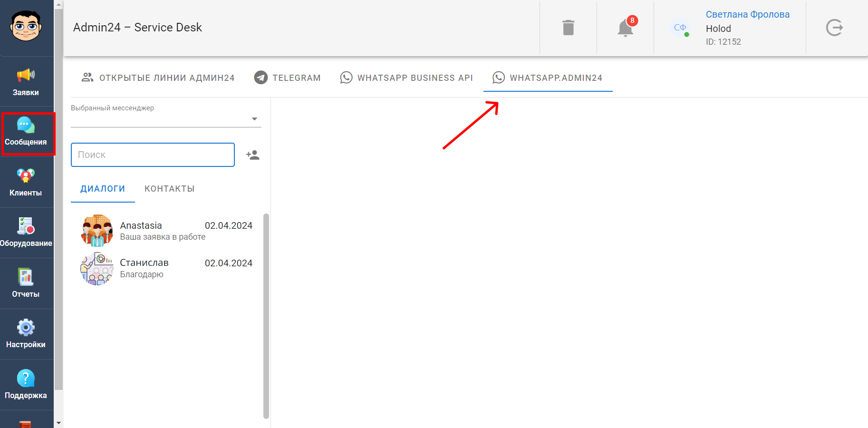868x428 pixels.
Task: Expand the Выбранный мессенджер dropdown
Action: [x=166, y=119]
